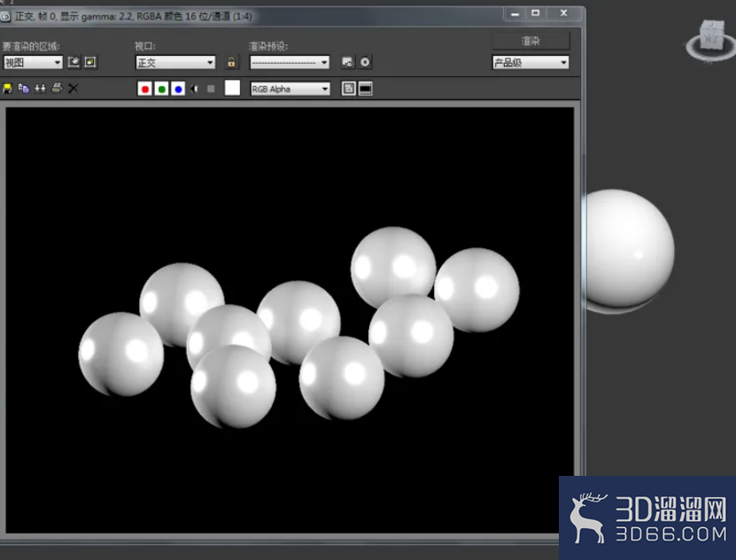Click the edit region icon

[74, 62]
